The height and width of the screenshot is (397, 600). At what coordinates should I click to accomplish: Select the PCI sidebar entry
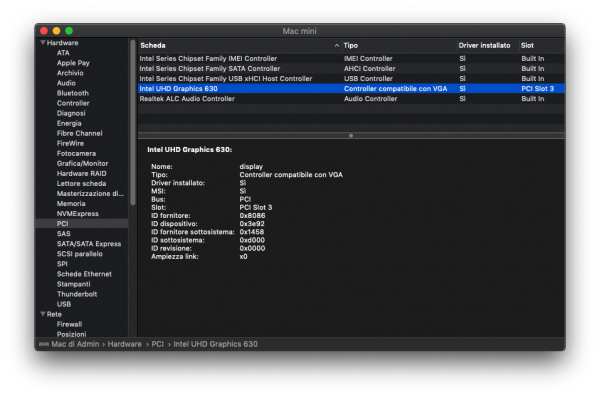tap(82, 224)
